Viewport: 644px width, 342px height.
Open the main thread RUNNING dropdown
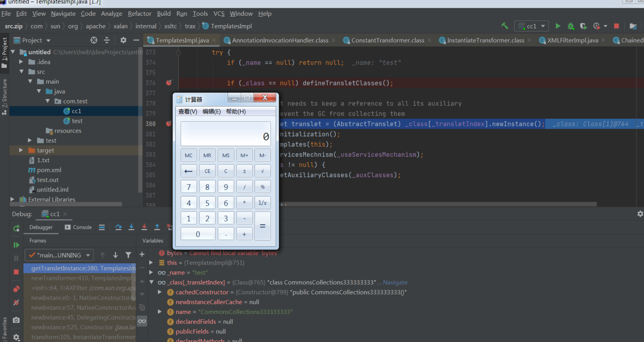click(59, 255)
